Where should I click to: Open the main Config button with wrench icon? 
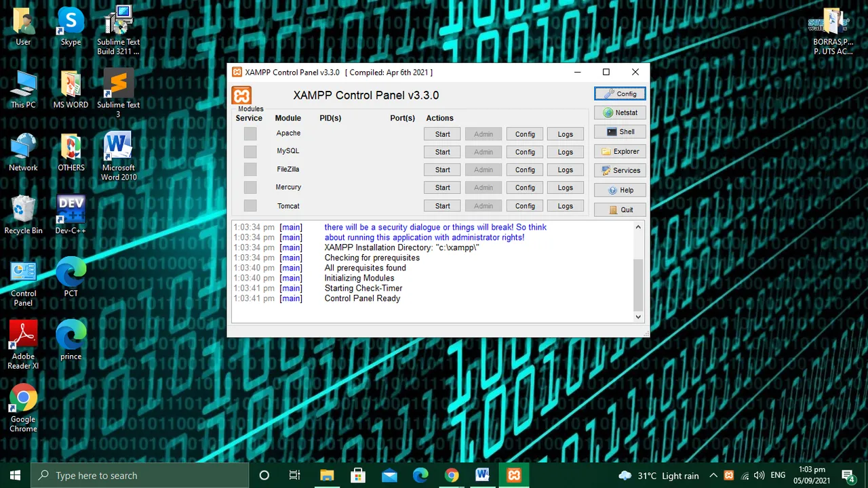point(620,94)
